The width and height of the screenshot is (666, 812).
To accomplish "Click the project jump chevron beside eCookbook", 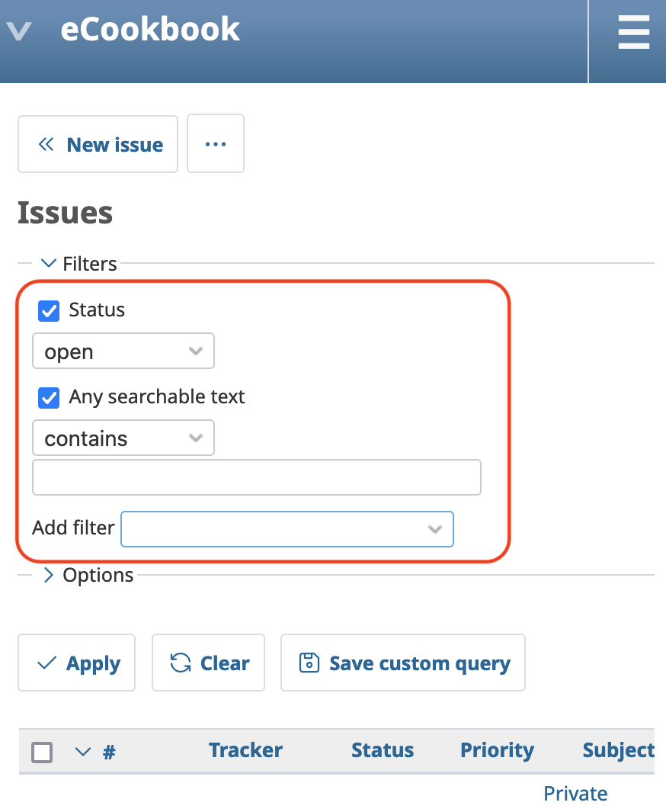I will 18,31.
